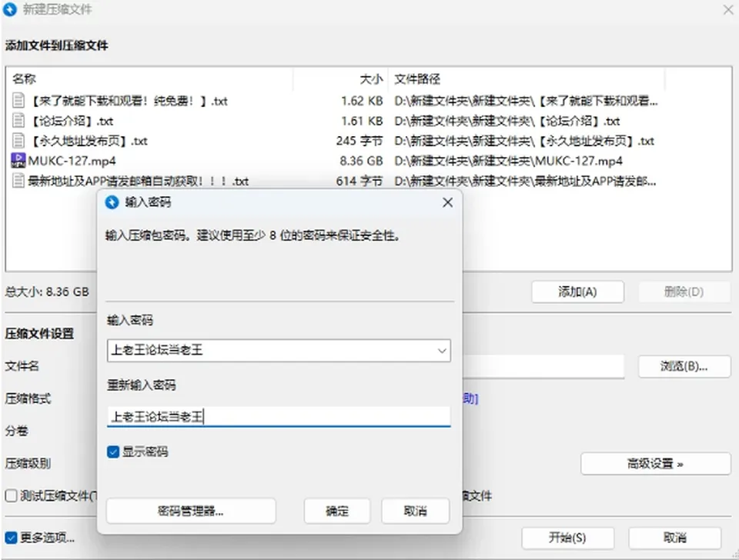Click the Bandizip icon in the main window title bar

click(10, 9)
